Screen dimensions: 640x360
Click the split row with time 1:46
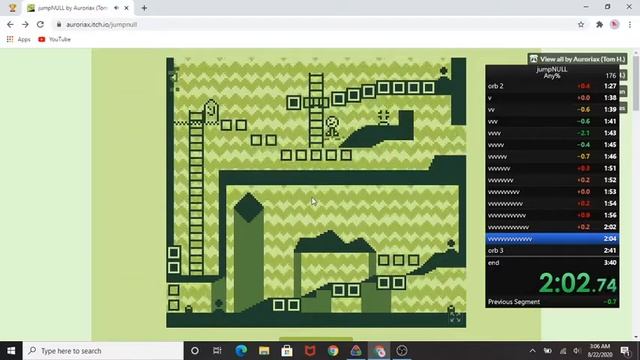pos(552,157)
